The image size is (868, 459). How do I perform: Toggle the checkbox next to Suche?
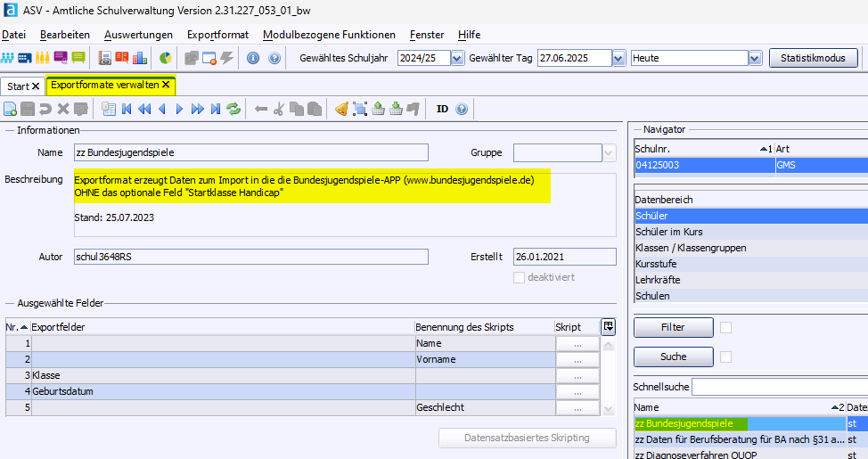pos(725,357)
